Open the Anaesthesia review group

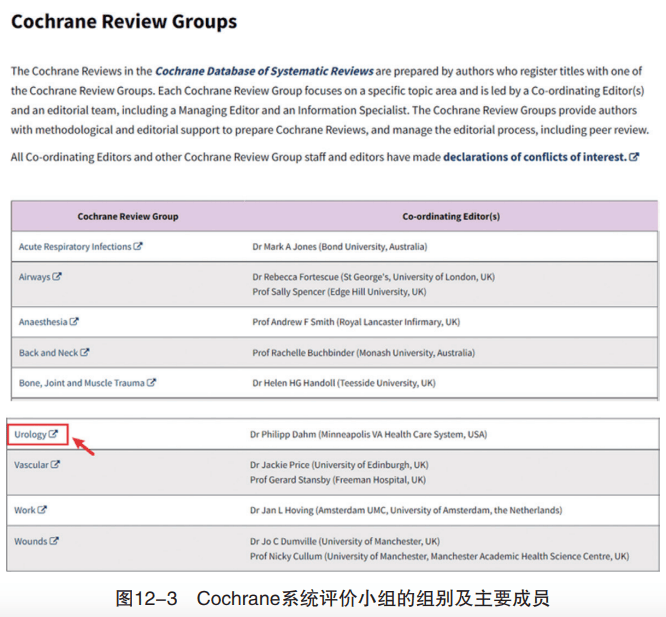pos(43,322)
